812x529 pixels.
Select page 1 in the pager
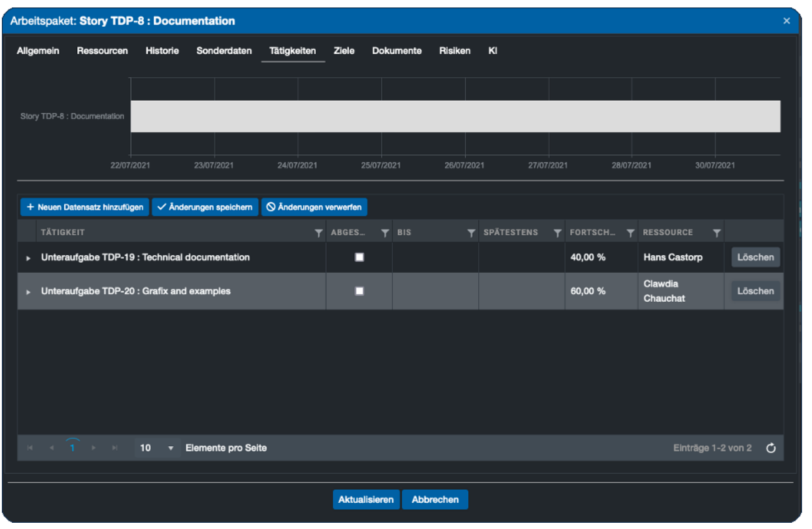click(72, 448)
